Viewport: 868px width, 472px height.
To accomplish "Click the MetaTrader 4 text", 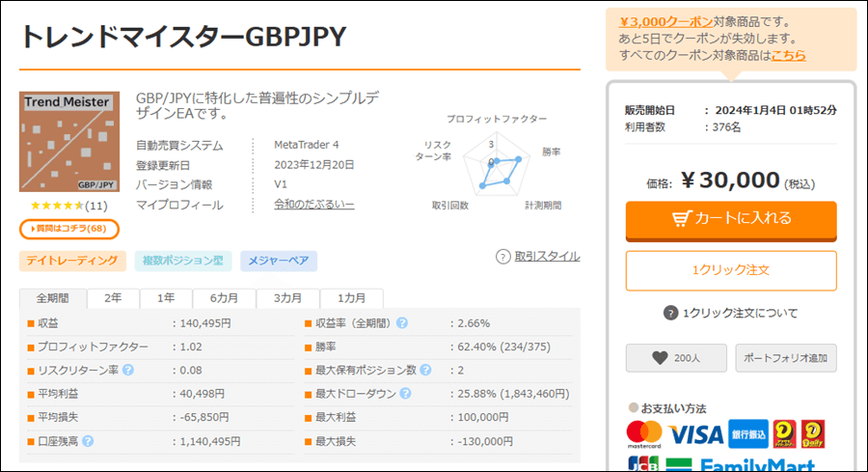I will pos(306,145).
